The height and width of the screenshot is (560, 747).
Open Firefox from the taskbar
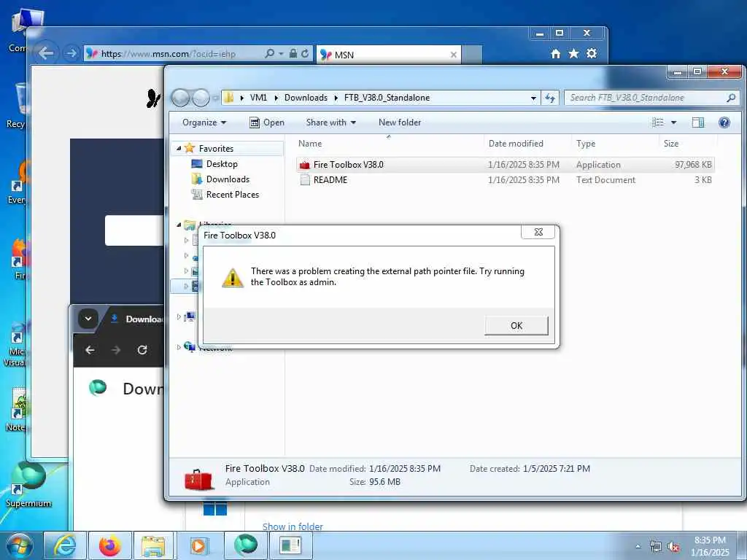coord(109,545)
